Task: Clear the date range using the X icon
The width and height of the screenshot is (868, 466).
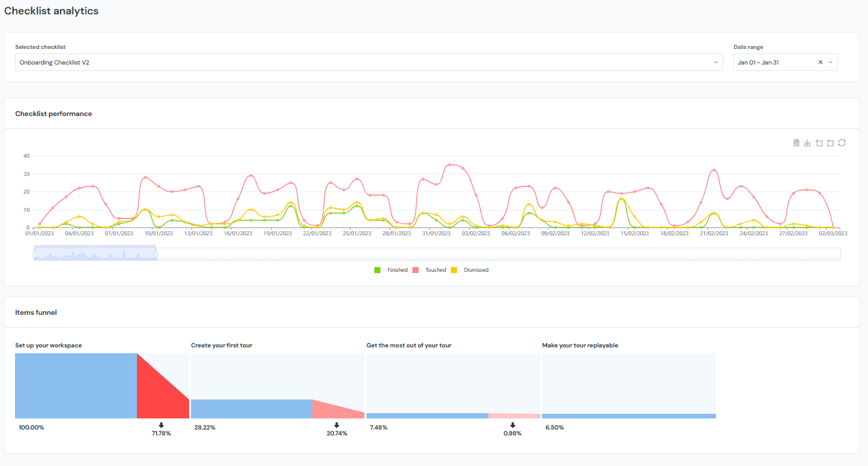Action: [x=820, y=62]
